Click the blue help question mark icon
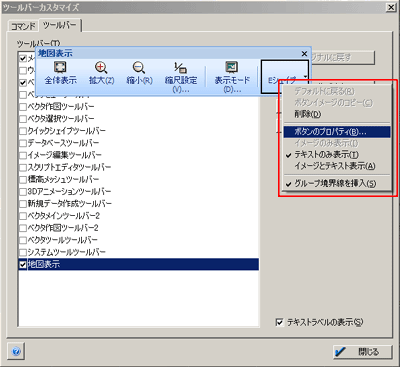 [x=16, y=351]
